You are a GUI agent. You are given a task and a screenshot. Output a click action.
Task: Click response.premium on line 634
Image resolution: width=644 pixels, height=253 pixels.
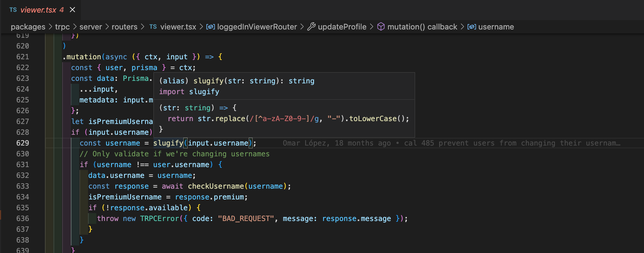[209, 197]
